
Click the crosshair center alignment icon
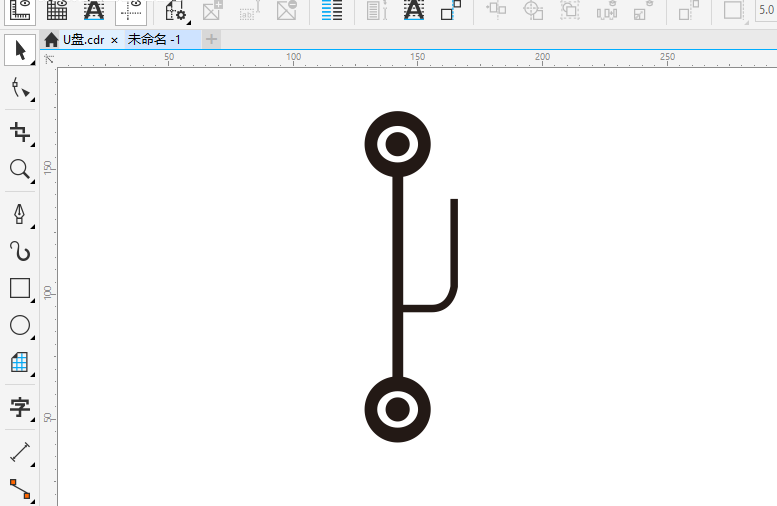click(x=533, y=10)
